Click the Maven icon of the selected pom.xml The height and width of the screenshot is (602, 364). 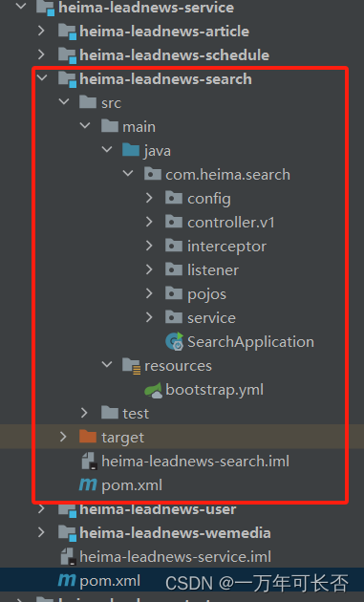pos(67,580)
